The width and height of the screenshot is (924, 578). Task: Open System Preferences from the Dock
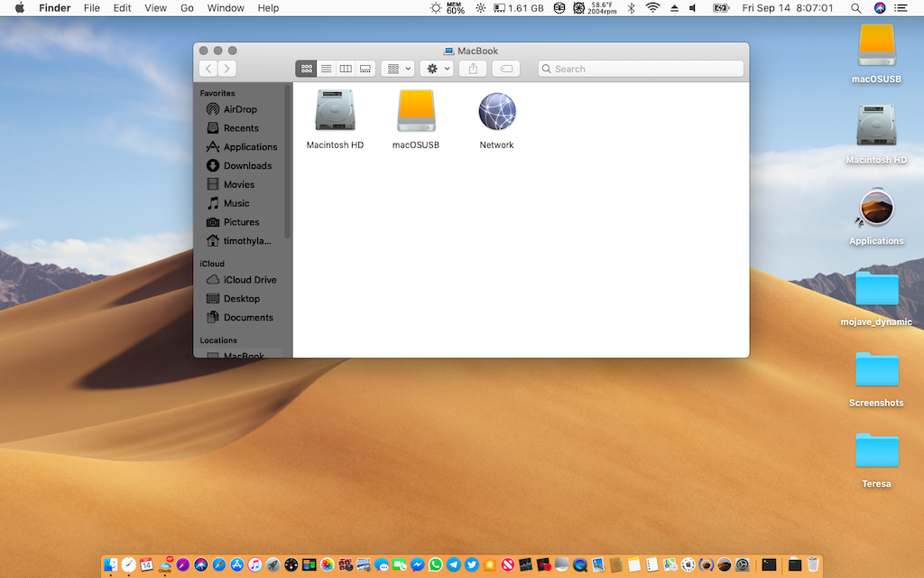[x=743, y=565]
